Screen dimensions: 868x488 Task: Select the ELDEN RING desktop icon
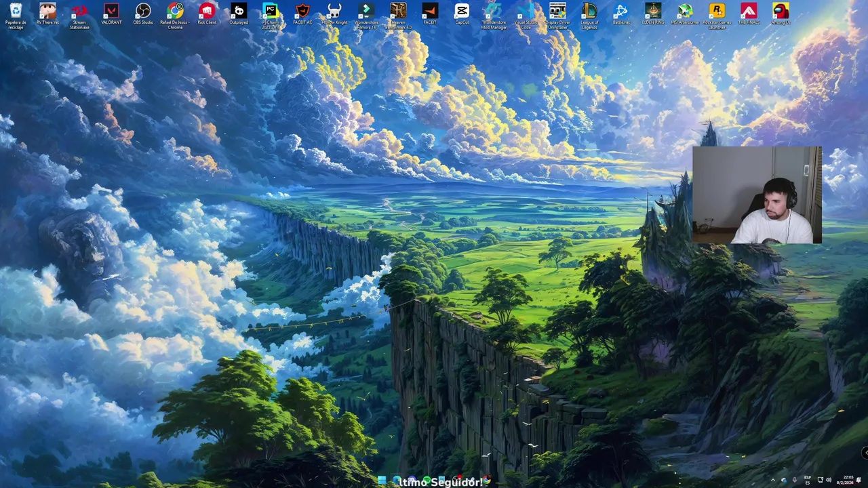(x=653, y=14)
